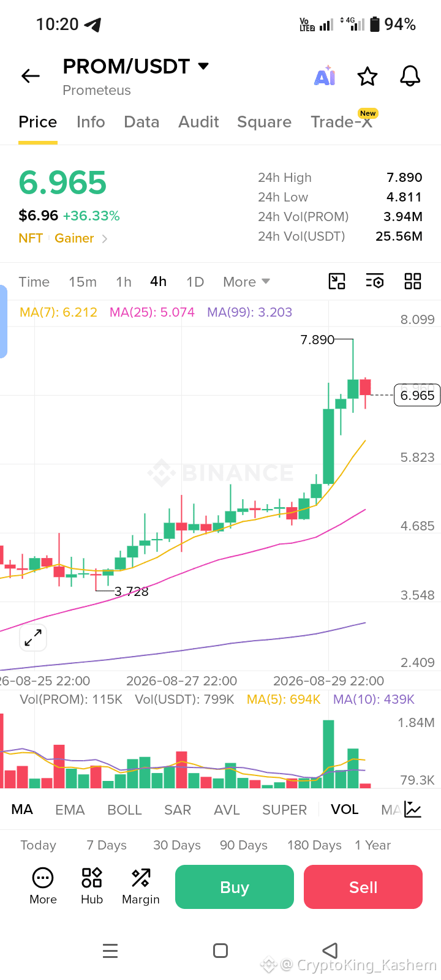
Task: Tap Android home button
Action: coord(221,951)
